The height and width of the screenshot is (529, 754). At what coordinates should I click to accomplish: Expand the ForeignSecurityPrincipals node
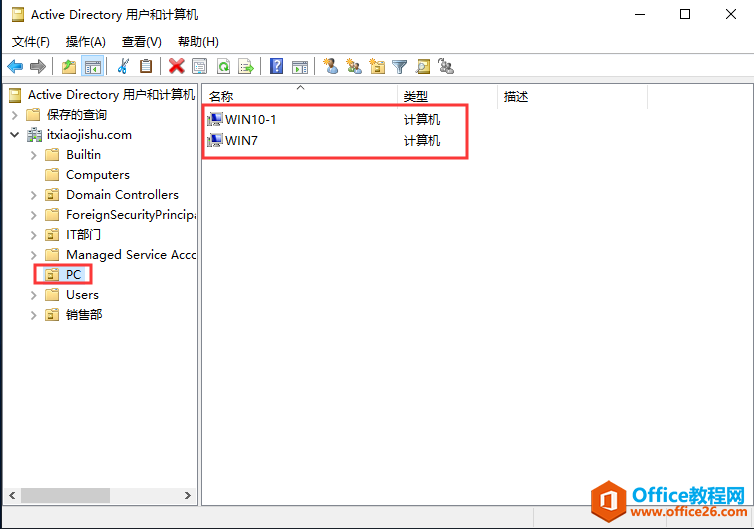(34, 215)
